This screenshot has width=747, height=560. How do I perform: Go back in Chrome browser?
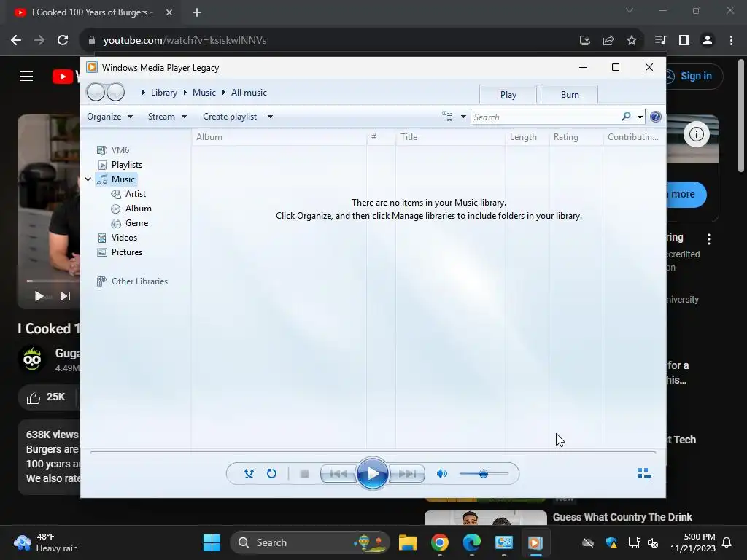pos(16,41)
